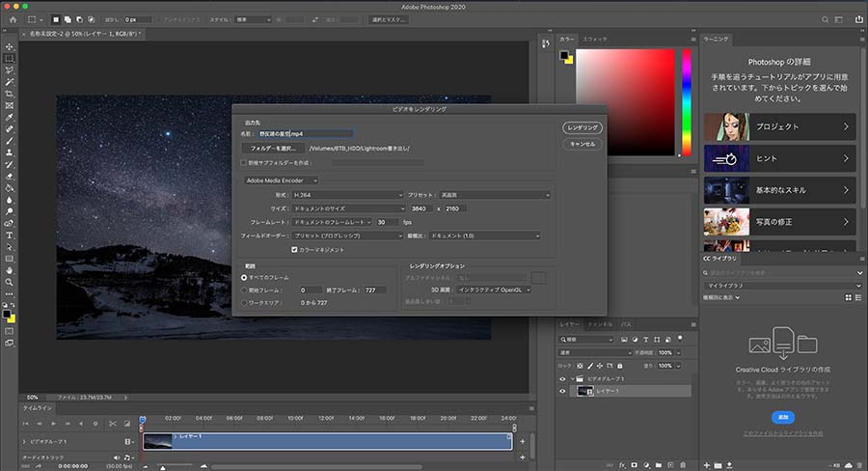Click the trash icon in the Layers panel
Screen dimensions: 868x471
pyautogui.click(x=684, y=465)
